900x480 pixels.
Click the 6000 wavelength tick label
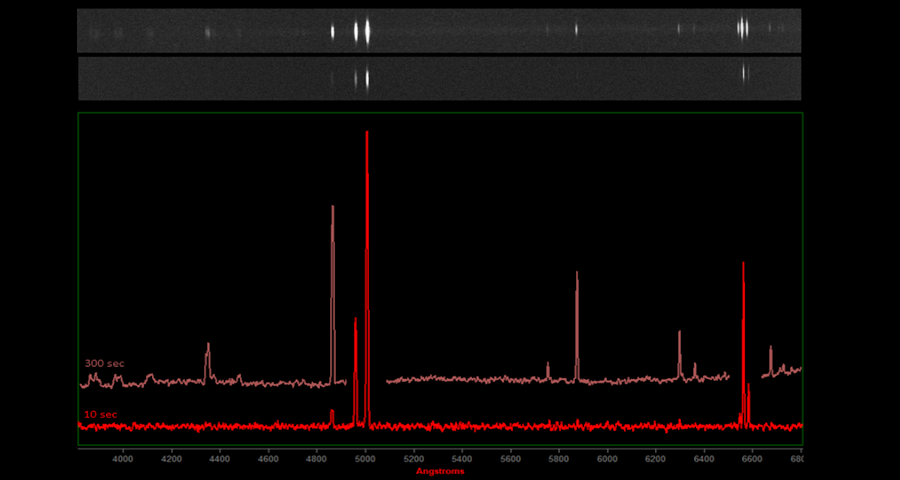click(x=607, y=459)
